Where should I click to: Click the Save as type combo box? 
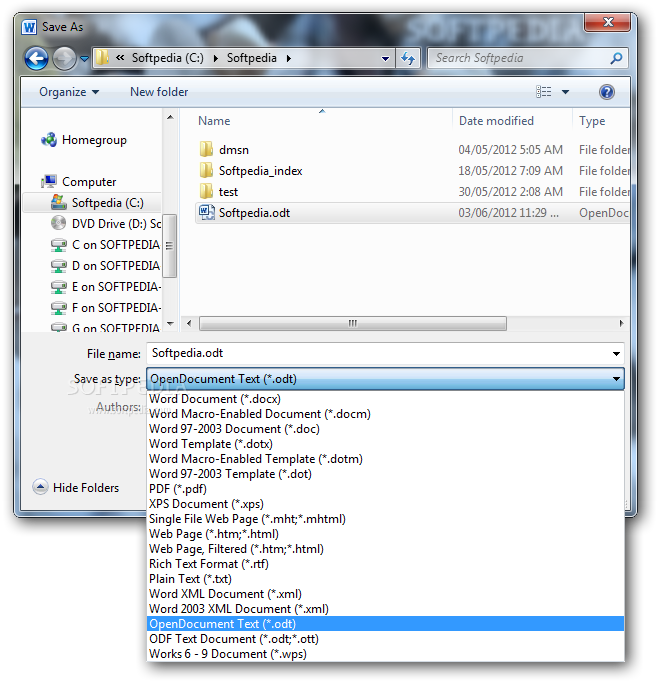pos(385,379)
